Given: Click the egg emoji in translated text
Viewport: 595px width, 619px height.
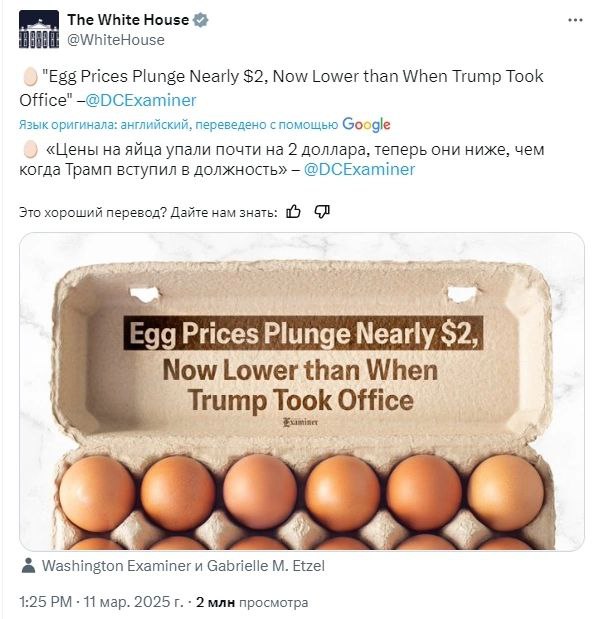Looking at the screenshot, I should click(x=30, y=150).
